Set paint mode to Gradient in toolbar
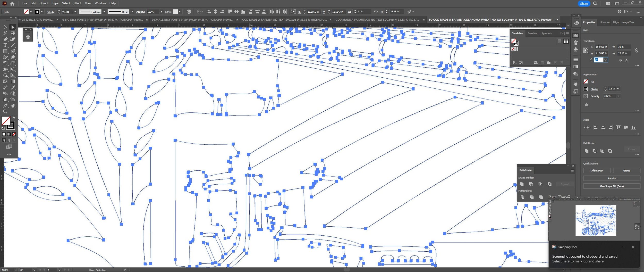Image resolution: width=644 pixels, height=272 pixels. (9, 134)
